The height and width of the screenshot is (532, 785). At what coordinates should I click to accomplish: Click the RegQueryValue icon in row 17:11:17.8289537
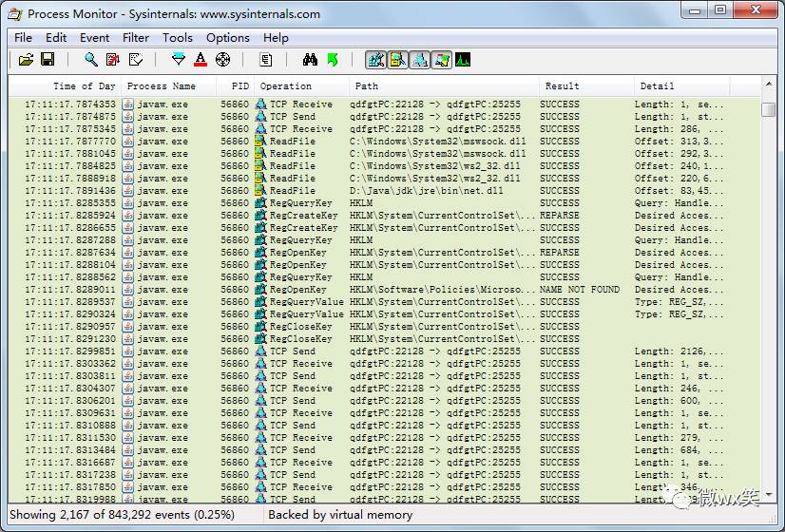click(260, 302)
